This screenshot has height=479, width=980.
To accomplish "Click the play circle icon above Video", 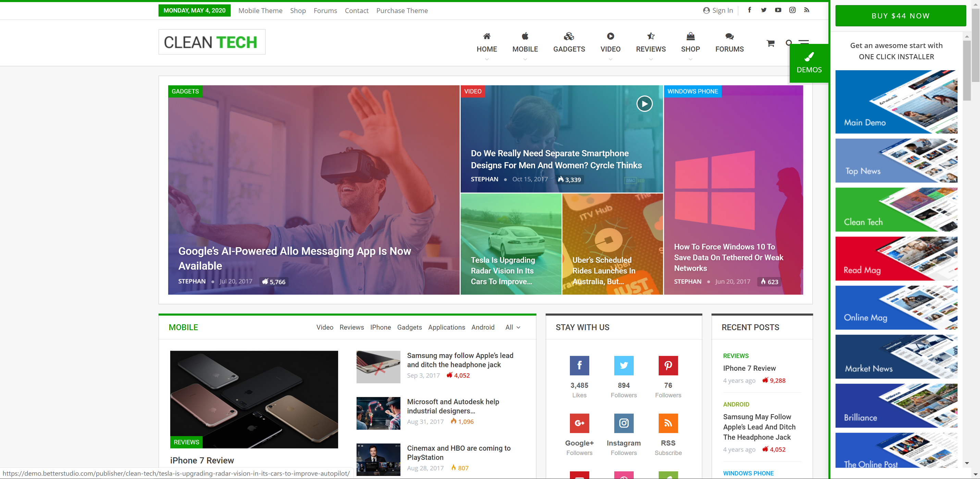I will [610, 36].
